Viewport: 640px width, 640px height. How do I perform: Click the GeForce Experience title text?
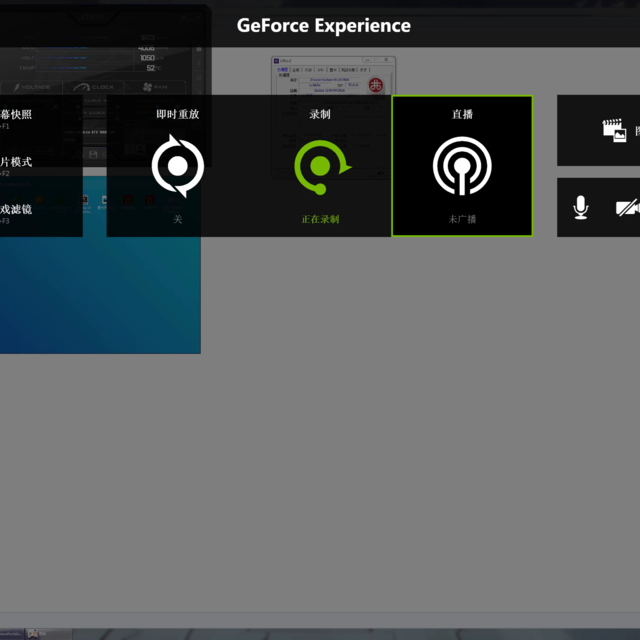coord(324,26)
